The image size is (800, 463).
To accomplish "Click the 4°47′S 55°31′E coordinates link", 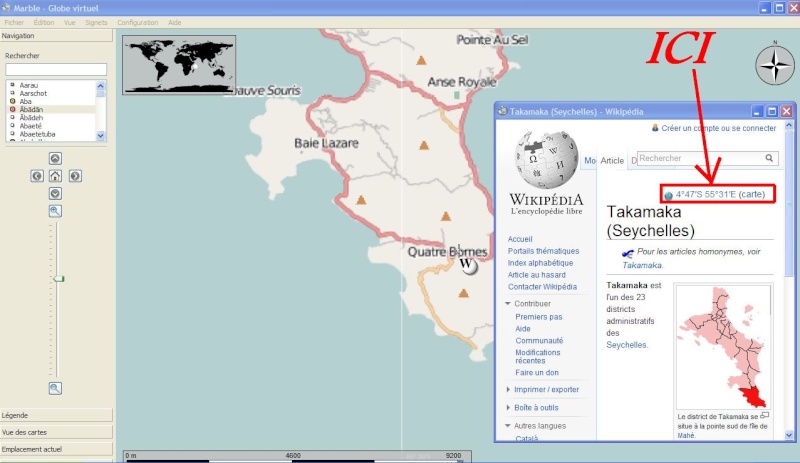I will 706,194.
